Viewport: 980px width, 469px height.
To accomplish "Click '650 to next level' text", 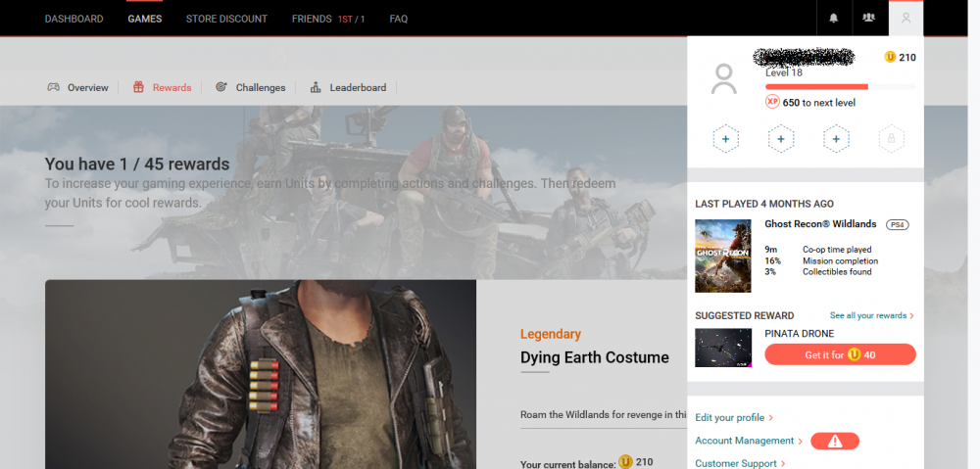I will click(x=818, y=103).
